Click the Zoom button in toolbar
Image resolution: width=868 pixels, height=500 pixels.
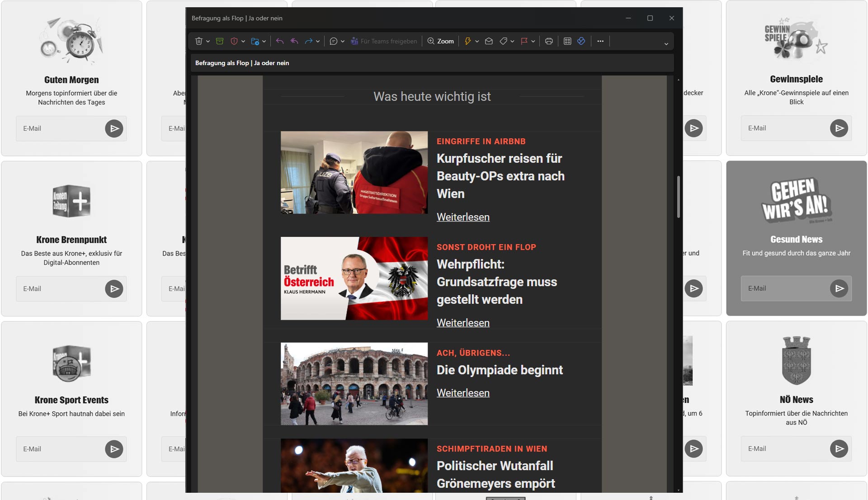coord(441,41)
